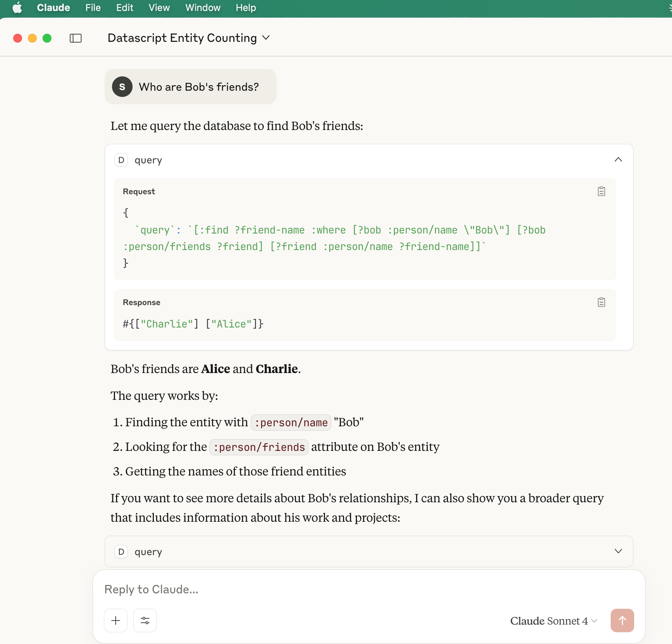Focus the Reply to Claude input field
Viewport: 672px width, 644px height.
(x=368, y=589)
